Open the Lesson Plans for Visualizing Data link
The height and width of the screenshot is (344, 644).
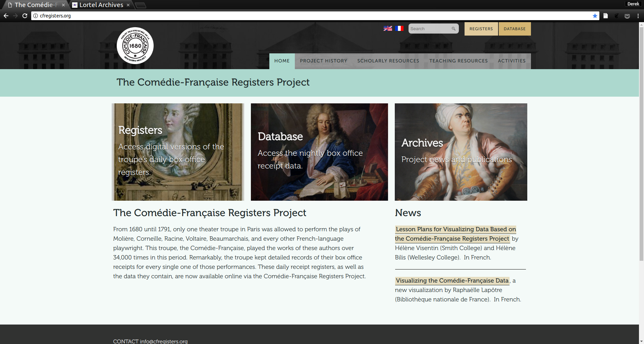(x=455, y=234)
